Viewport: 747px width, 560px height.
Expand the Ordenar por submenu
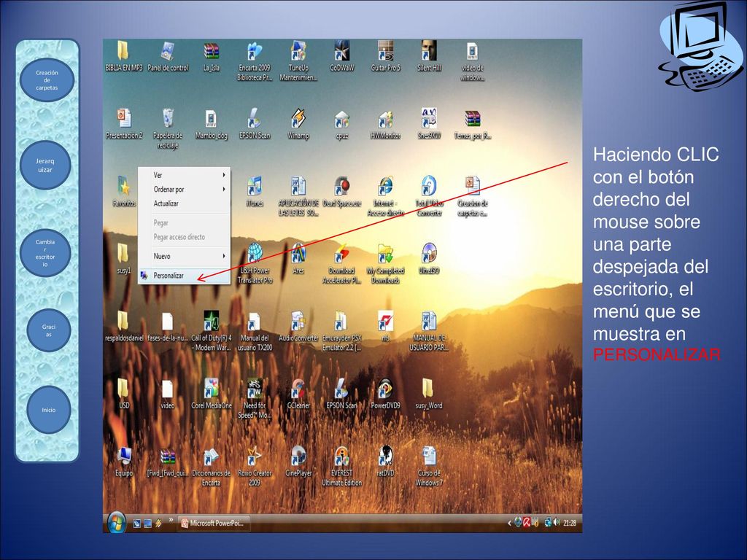point(184,189)
